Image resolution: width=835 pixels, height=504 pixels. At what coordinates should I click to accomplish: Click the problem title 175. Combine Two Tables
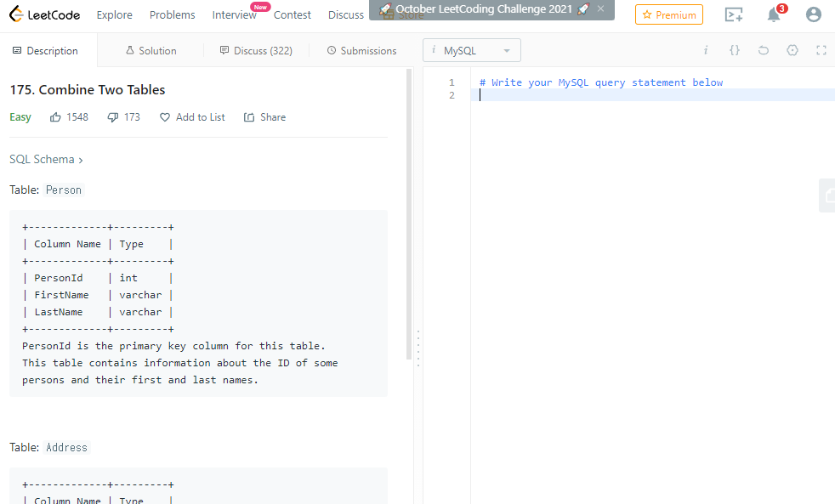coord(88,90)
